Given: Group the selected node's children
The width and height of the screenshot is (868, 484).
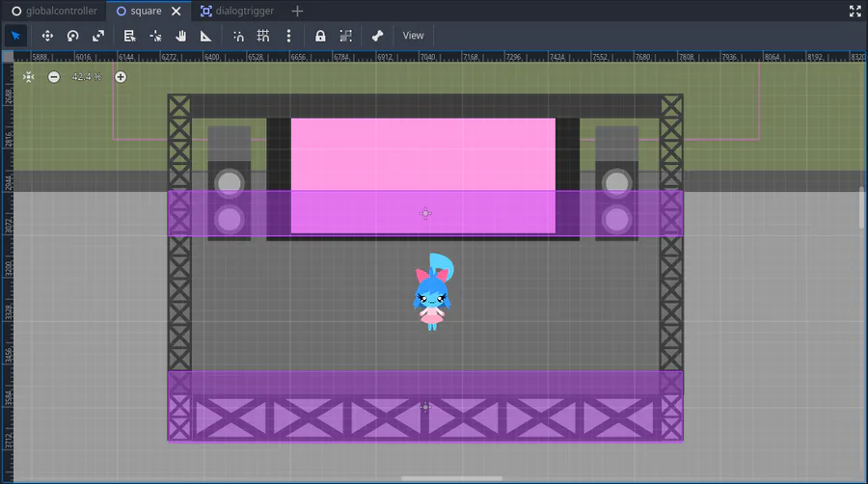Looking at the screenshot, I should click(346, 36).
